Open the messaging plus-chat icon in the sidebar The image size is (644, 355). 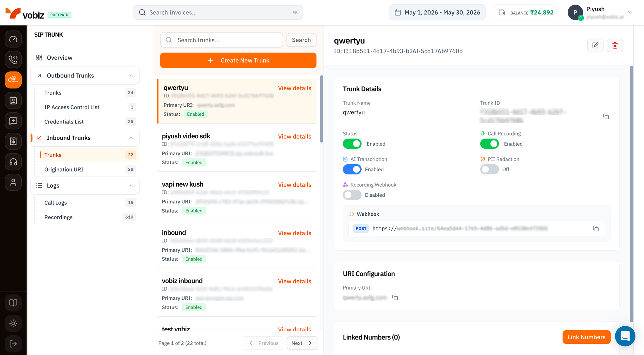tap(13, 121)
